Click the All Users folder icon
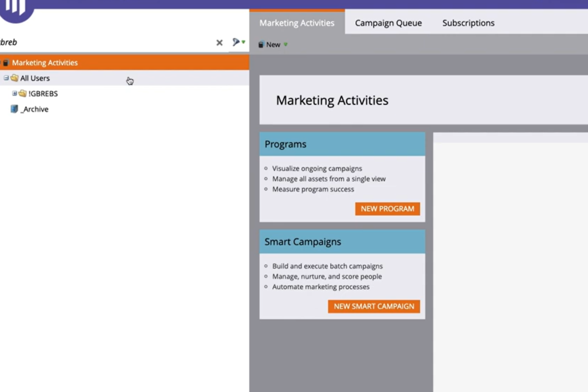 tap(15, 78)
